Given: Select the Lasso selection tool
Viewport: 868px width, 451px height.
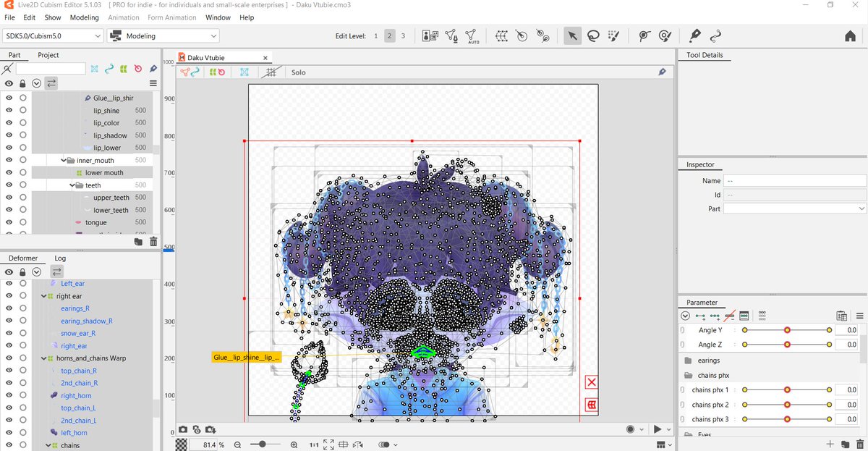Looking at the screenshot, I should point(593,35).
